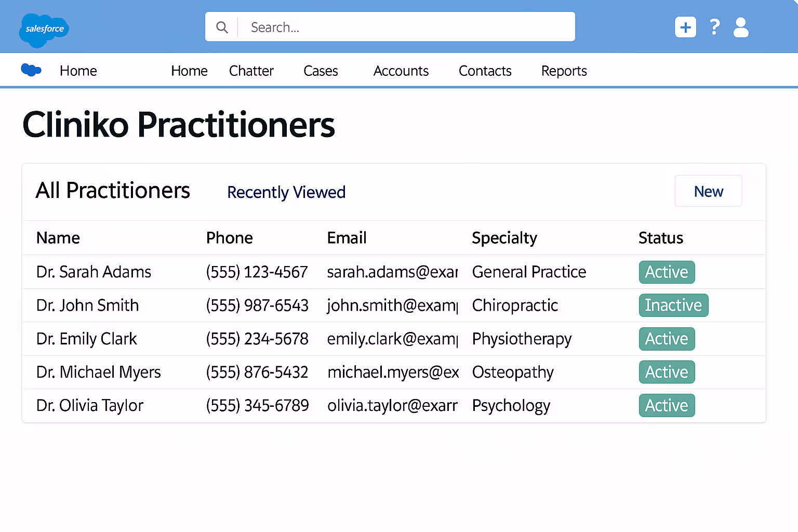This screenshot has width=798, height=532.
Task: Click phone number (555) 345-6789
Action: click(257, 405)
